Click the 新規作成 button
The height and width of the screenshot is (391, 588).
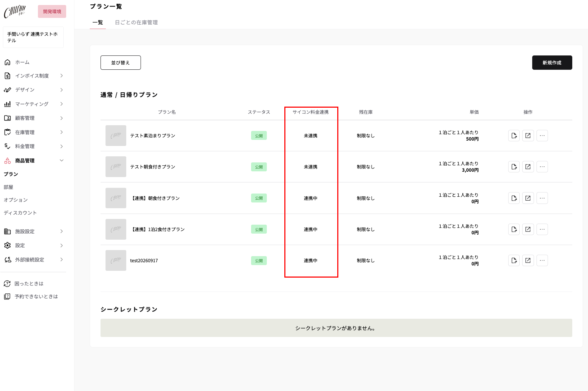(x=552, y=63)
